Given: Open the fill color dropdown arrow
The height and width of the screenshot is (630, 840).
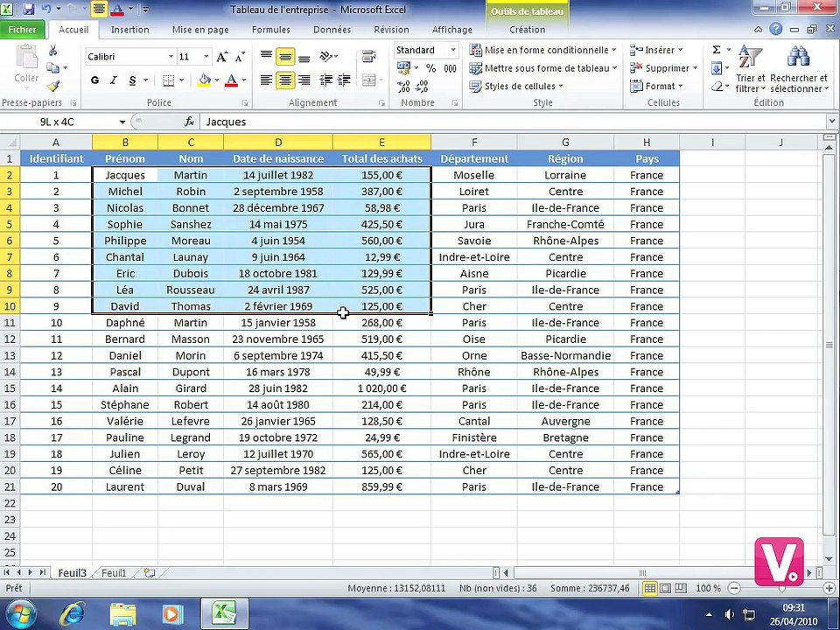Looking at the screenshot, I should tap(217, 80).
